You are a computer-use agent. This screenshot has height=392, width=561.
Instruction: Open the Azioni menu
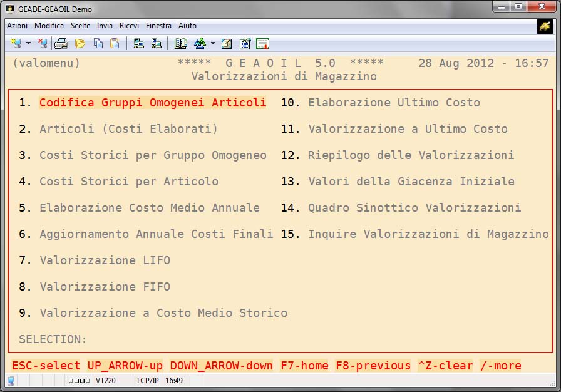(17, 26)
